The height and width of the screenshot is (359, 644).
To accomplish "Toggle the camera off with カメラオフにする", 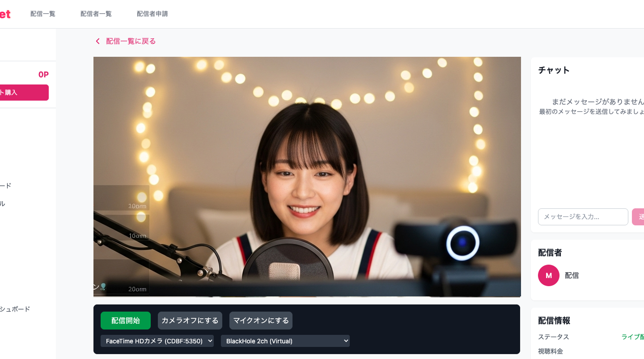I will tap(190, 321).
